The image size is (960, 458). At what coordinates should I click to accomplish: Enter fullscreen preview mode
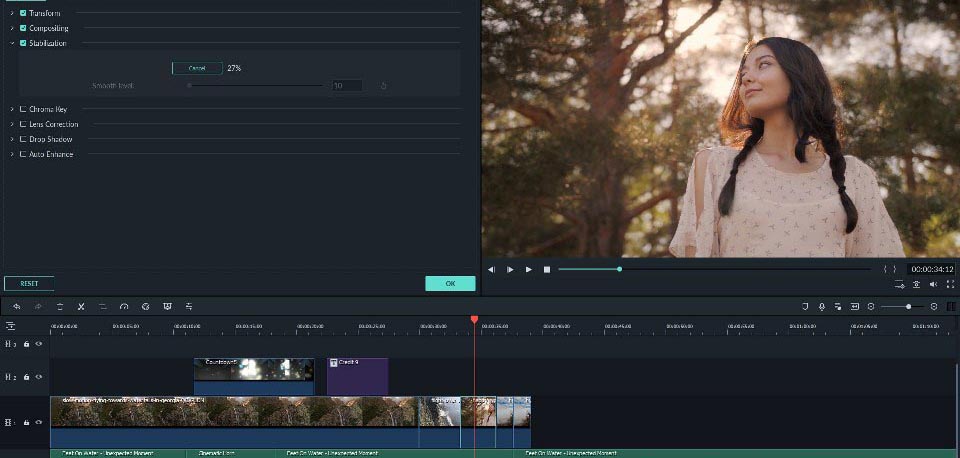pyautogui.click(x=950, y=284)
